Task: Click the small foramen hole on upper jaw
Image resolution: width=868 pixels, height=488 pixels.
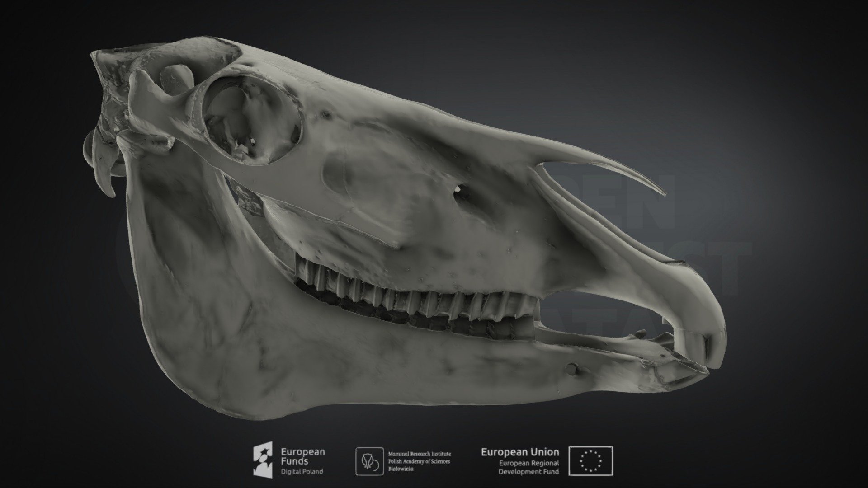Action: coord(461,191)
